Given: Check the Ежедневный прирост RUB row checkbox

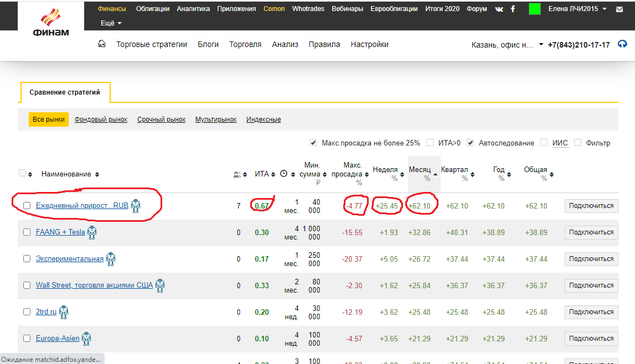Looking at the screenshot, I should coord(27,205).
